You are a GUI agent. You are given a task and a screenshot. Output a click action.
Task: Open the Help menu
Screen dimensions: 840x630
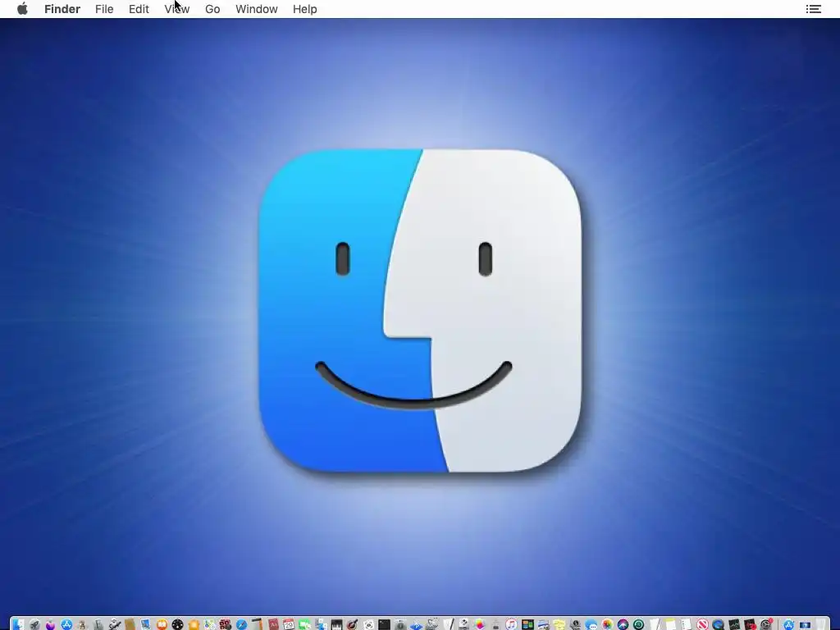(305, 9)
